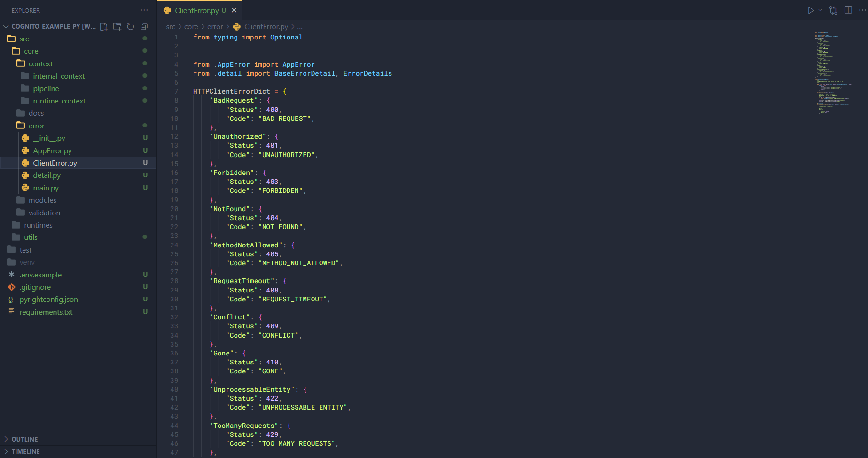This screenshot has height=458, width=868.
Task: Collapse the COGNITO-EXAMPLE-PY workspace root
Action: coord(6,27)
